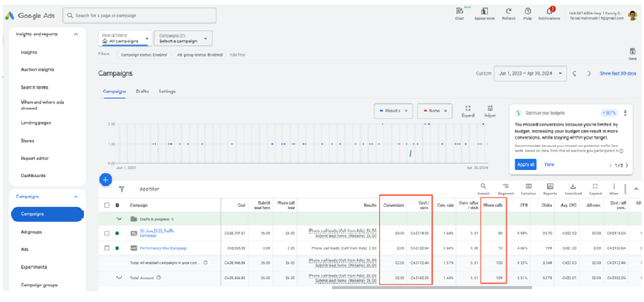The height and width of the screenshot is (302, 644).
Task: Expand the Drafts in progress row
Action: (119, 219)
